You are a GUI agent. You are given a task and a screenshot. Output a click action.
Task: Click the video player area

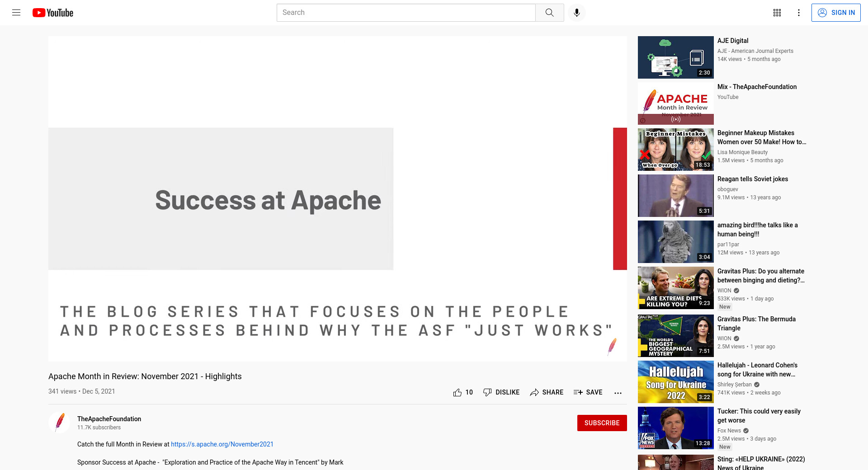[337, 199]
